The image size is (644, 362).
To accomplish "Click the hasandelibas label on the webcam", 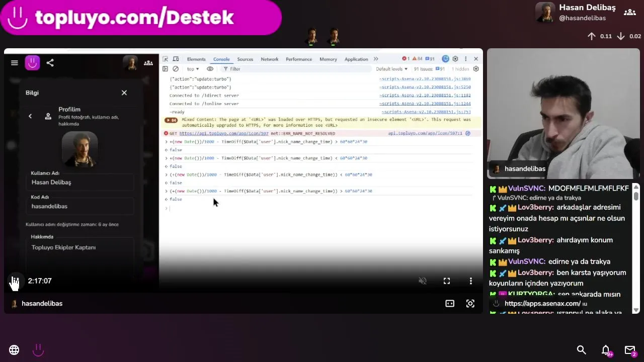I will (x=525, y=169).
